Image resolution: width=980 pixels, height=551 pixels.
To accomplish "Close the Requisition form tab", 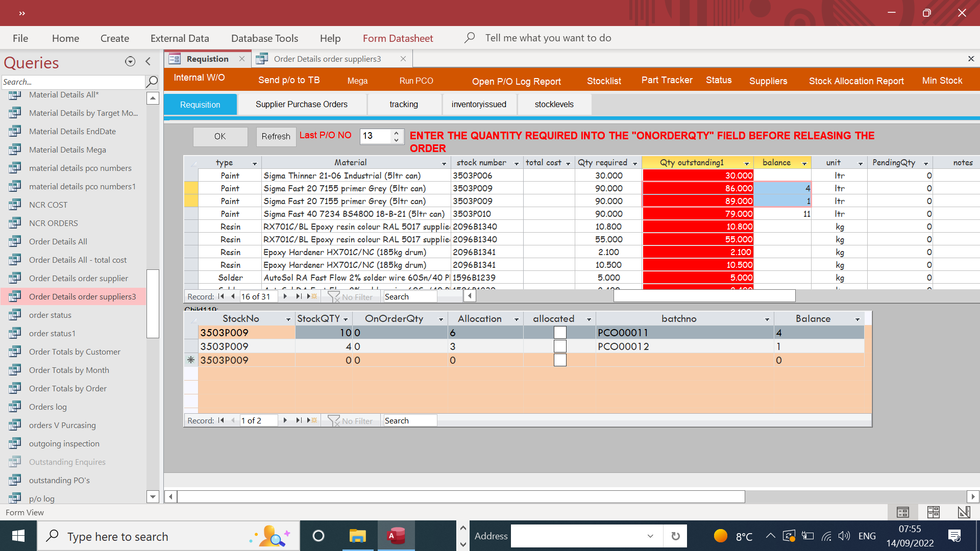I will point(242,59).
